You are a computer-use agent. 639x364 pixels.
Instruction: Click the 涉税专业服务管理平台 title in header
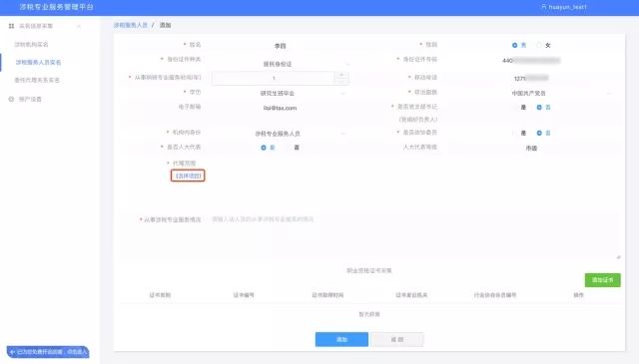pyautogui.click(x=57, y=7)
